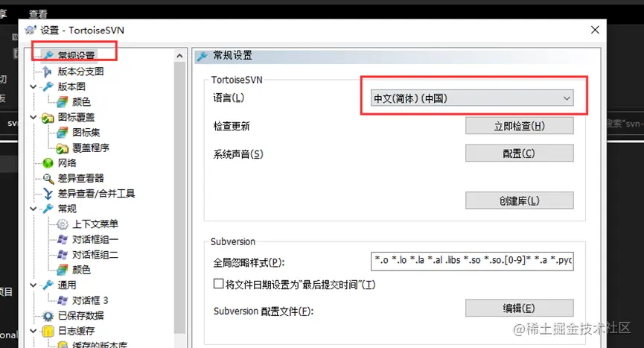Click the 创建库(L) button

pos(519,200)
